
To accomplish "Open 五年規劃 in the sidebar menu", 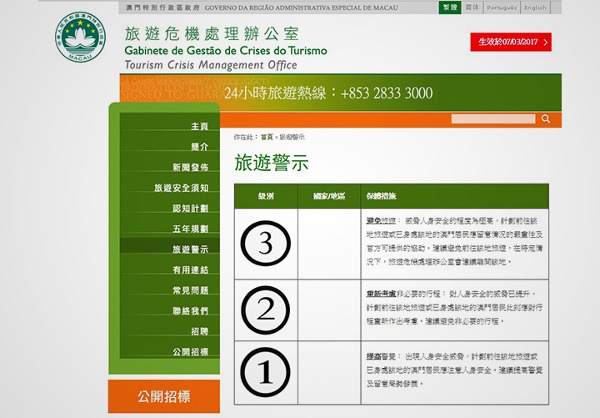I will point(190,229).
